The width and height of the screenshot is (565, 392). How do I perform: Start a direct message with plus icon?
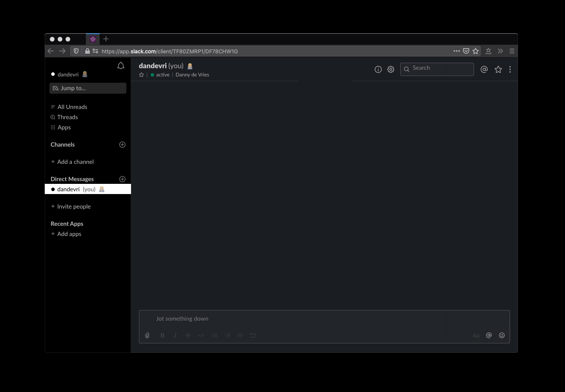point(122,179)
